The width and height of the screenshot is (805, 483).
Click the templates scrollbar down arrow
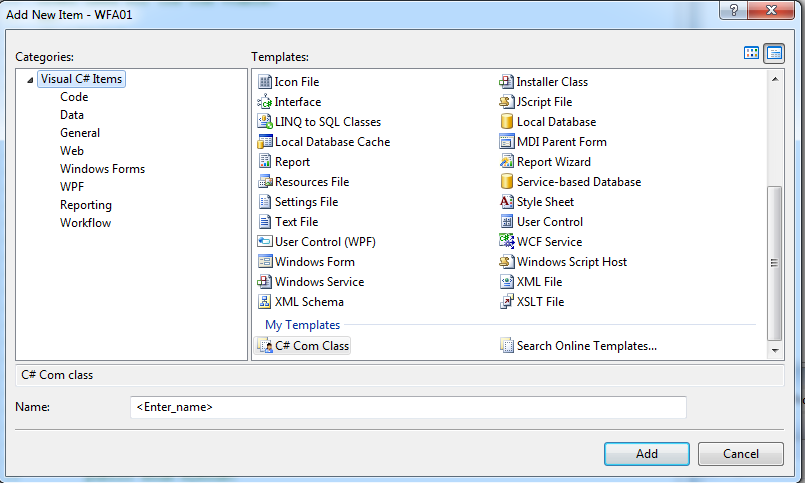pos(775,351)
